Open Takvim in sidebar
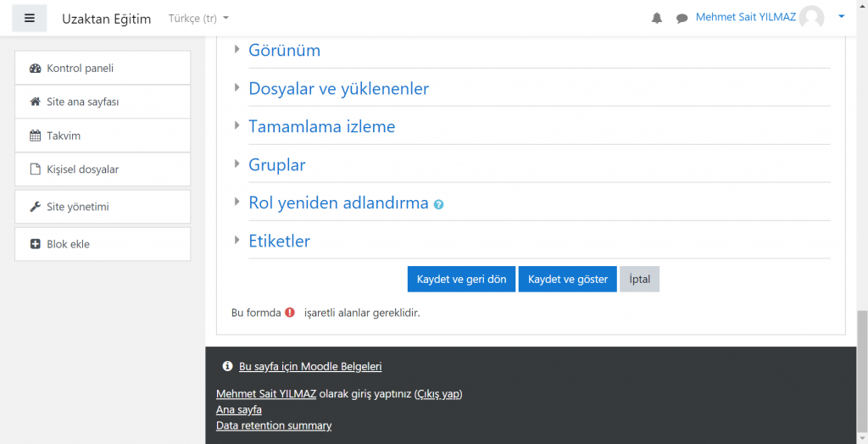This screenshot has height=444, width=868. pyautogui.click(x=103, y=136)
